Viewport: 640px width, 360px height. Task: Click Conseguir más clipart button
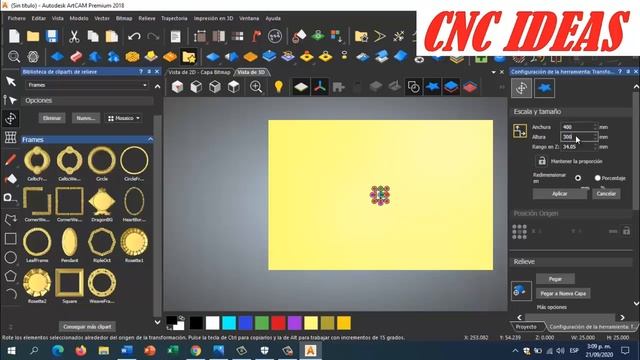87,327
